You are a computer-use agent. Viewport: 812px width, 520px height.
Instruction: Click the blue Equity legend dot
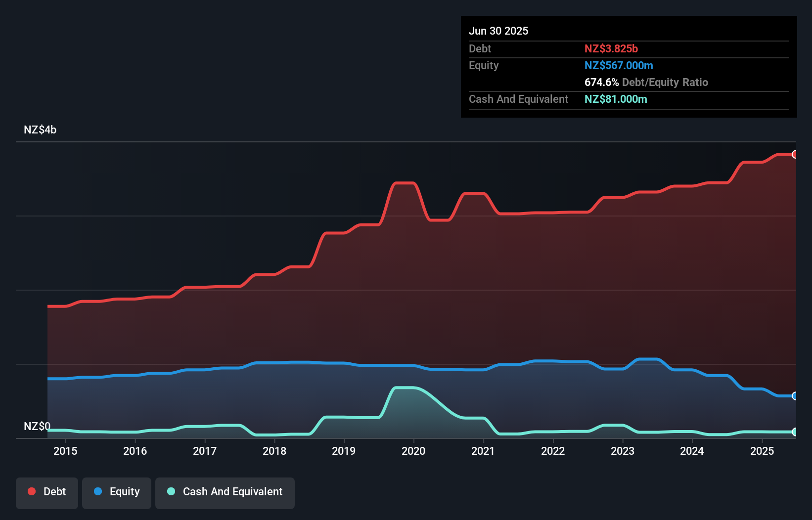(x=98, y=491)
